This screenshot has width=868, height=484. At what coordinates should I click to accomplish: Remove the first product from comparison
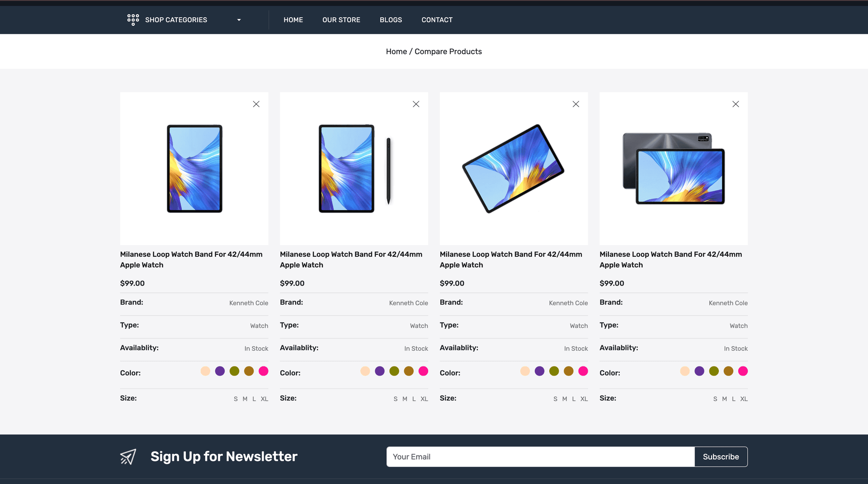(256, 104)
